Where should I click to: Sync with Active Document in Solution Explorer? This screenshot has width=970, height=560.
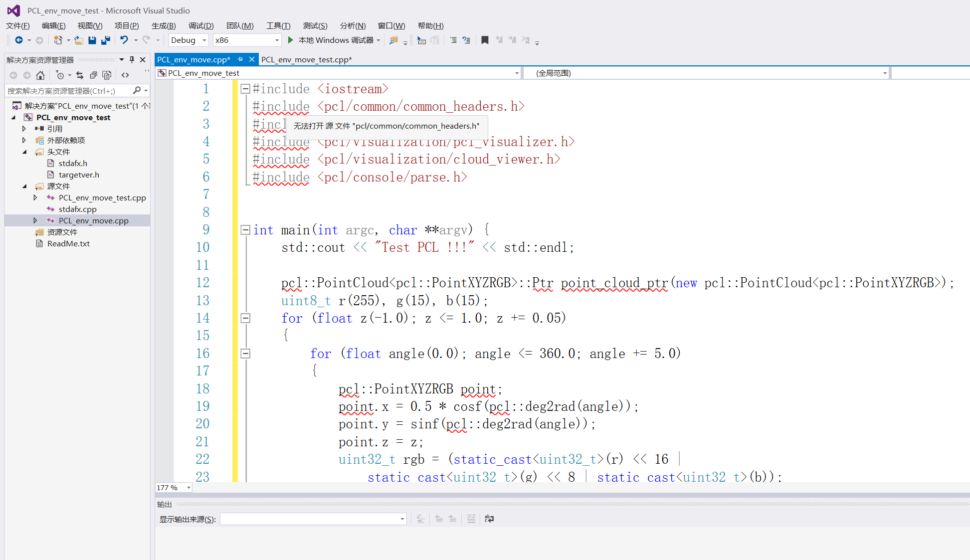click(80, 75)
